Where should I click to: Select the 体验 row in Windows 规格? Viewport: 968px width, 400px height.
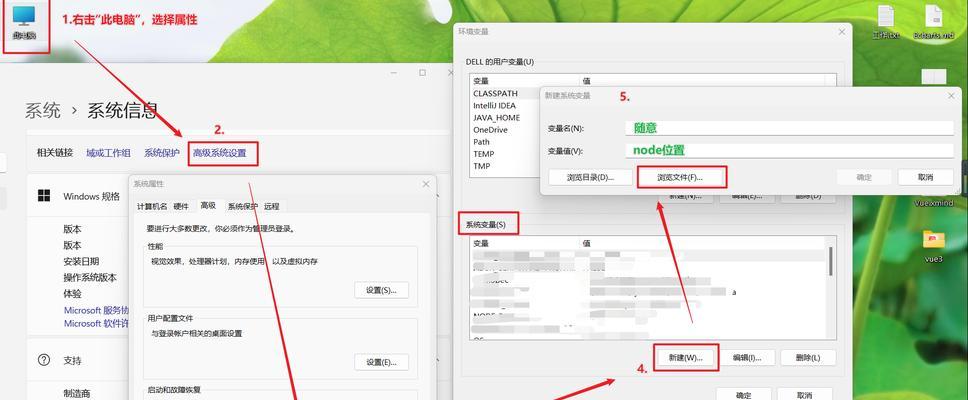[x=72, y=293]
